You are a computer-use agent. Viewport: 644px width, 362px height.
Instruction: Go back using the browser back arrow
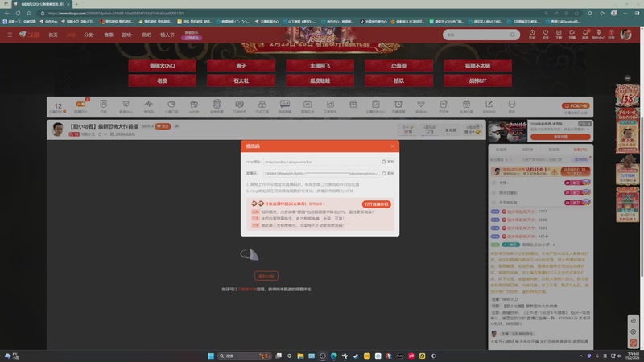click(7, 13)
